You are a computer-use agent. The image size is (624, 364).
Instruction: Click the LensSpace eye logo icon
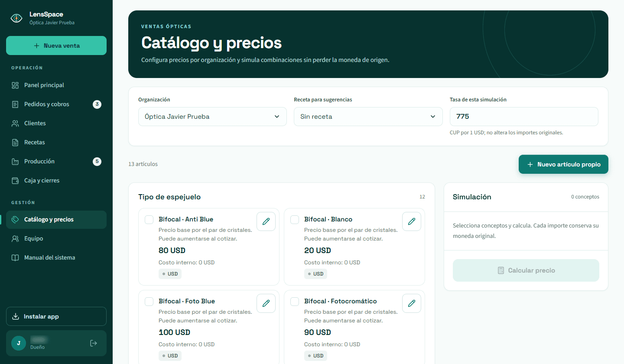(x=16, y=18)
